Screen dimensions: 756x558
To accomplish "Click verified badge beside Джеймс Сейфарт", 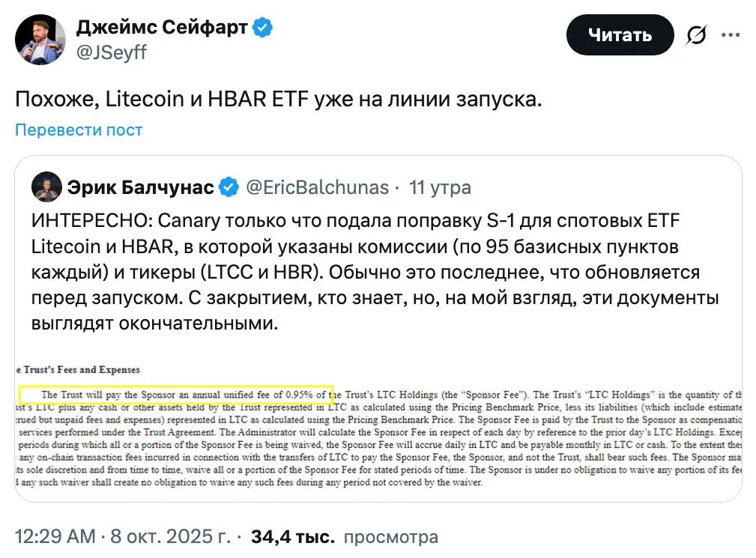I will pos(262,29).
